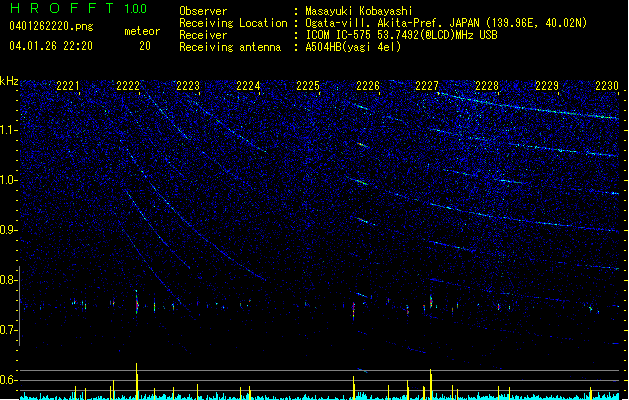Select the file name 0401262220.png
629x400 pixels.
coord(51,26)
